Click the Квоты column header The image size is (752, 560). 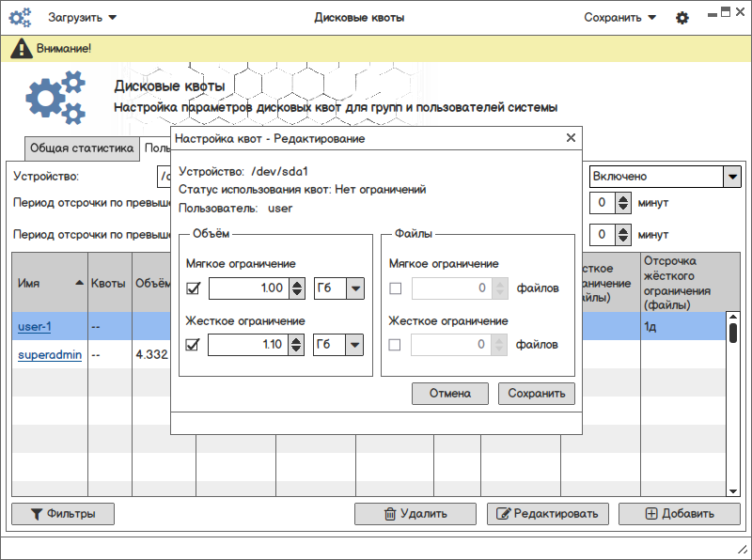click(x=110, y=283)
